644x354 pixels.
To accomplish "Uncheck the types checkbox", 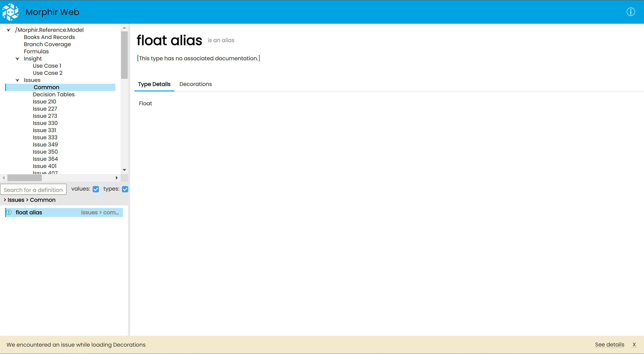I will 125,189.
